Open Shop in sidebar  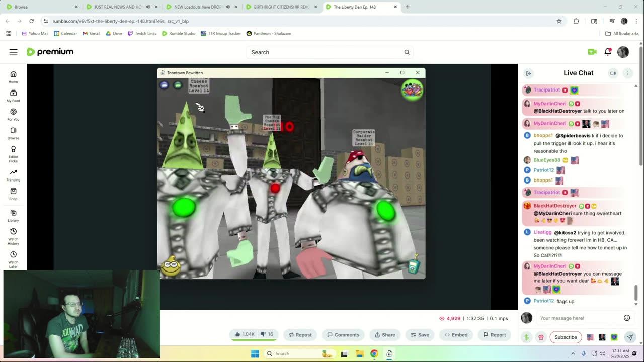coord(13,194)
